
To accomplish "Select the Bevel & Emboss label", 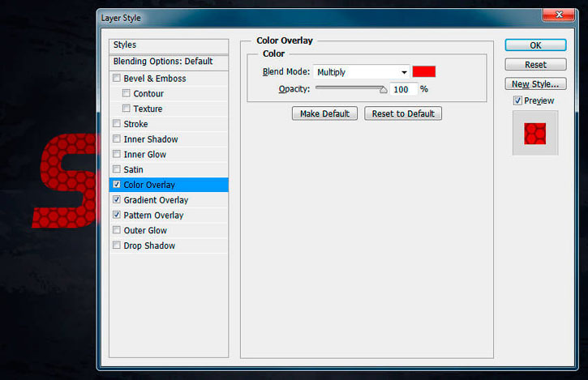I will [155, 79].
